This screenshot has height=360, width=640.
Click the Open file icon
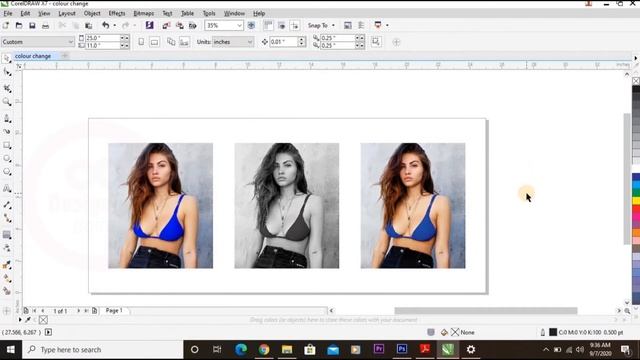pyautogui.click(x=19, y=25)
